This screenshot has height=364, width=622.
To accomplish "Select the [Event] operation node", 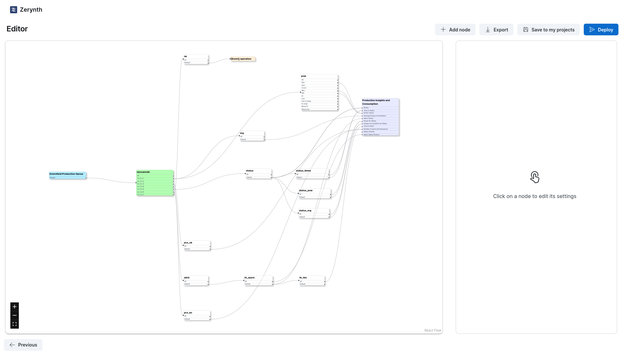I will click(x=243, y=59).
